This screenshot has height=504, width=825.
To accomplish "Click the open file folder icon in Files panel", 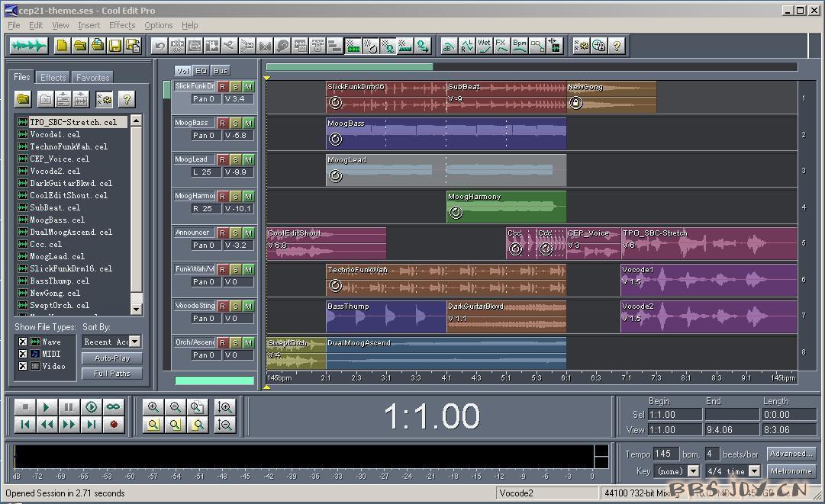I will pos(23,99).
